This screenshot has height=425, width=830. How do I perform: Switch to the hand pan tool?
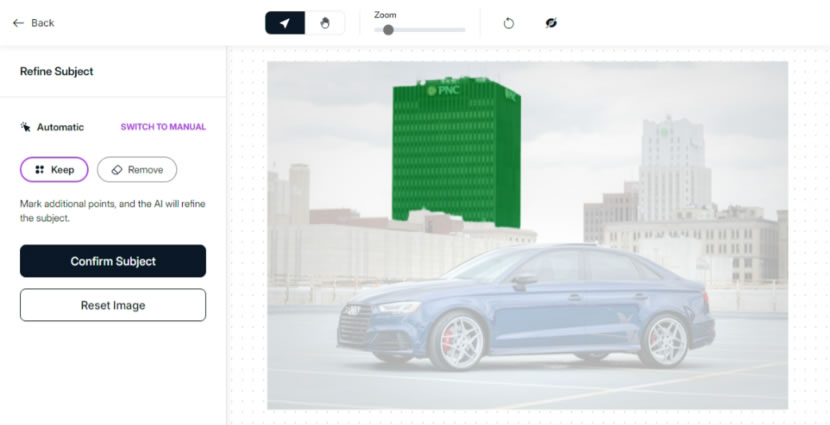click(325, 23)
